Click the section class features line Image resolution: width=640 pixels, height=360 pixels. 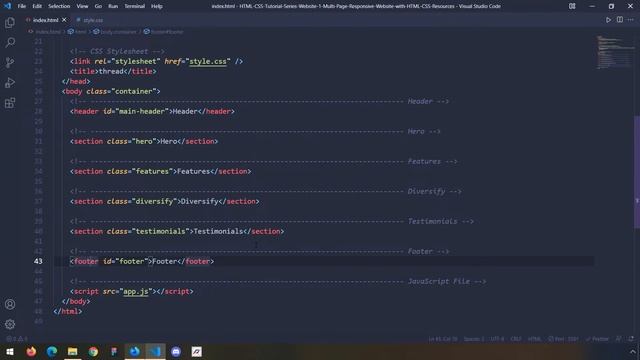pyautogui.click(x=160, y=171)
